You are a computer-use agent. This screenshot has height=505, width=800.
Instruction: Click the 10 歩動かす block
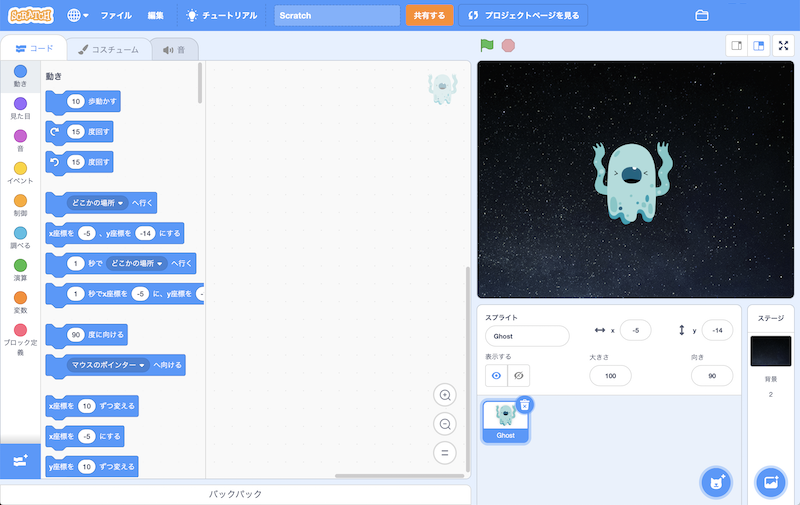coord(83,102)
